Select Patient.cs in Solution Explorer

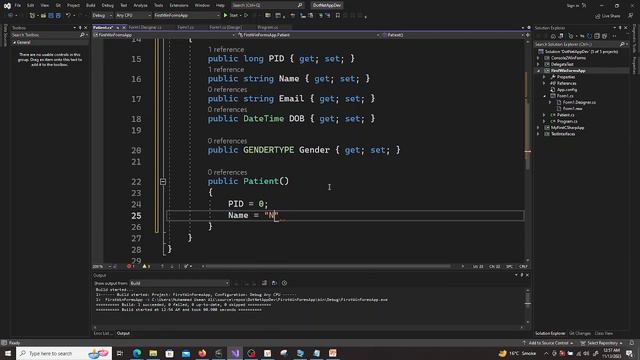coord(565,115)
